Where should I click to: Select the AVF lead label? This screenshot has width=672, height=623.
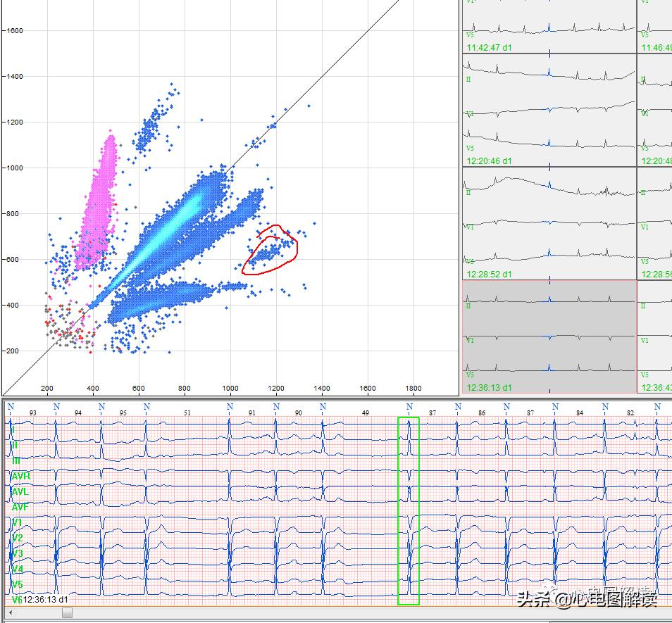19,506
